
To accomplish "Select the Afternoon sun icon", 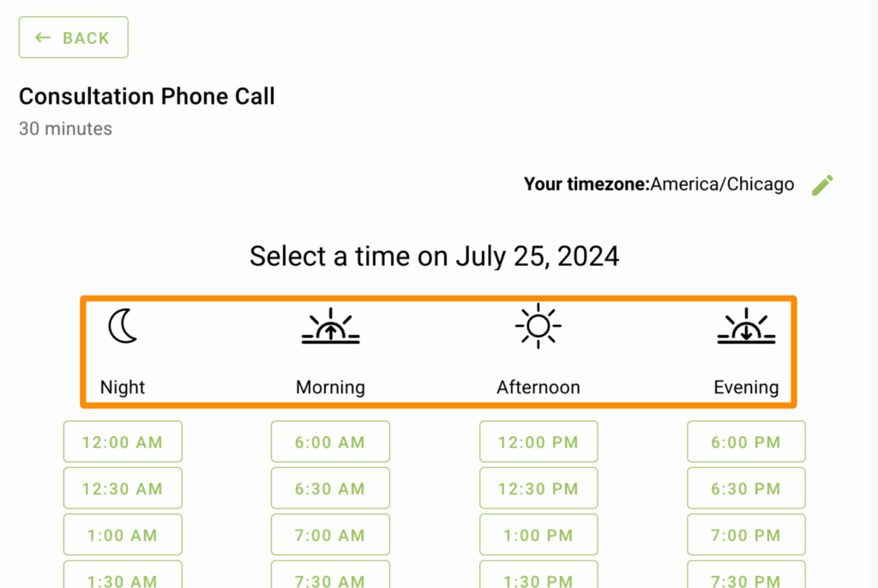I will (538, 326).
